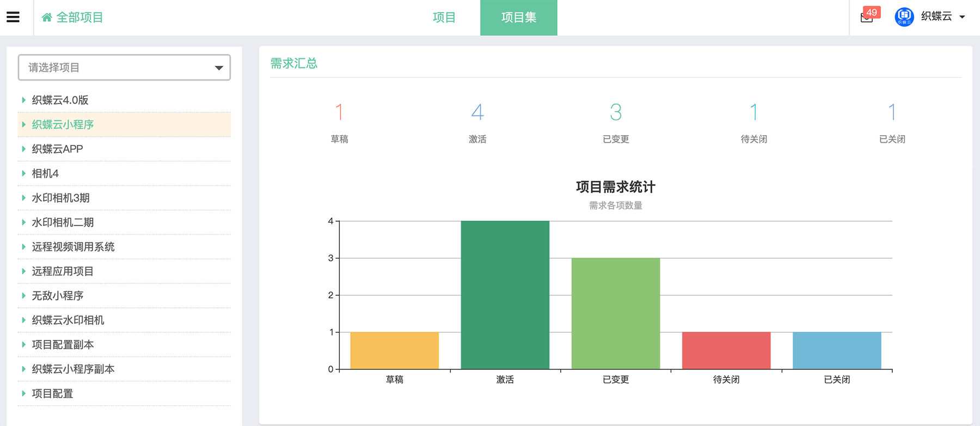Select the 织蝶云4.0版 project
The image size is (980, 426).
60,100
